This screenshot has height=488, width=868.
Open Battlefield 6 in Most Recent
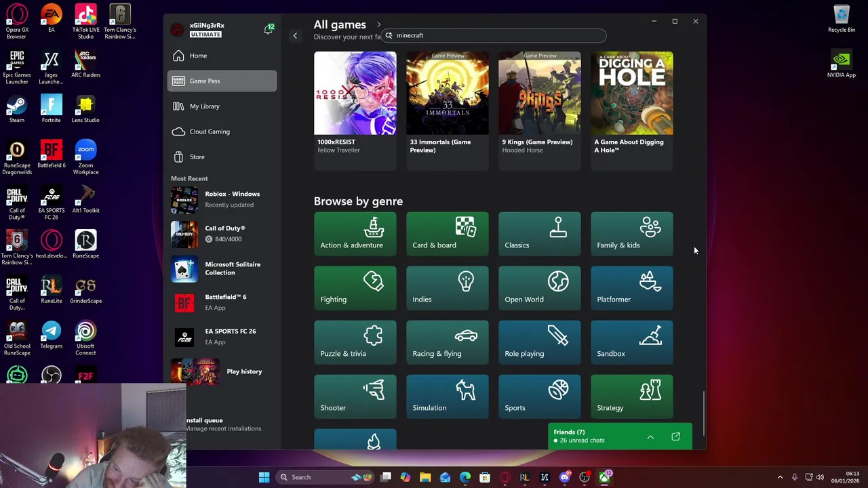222,302
